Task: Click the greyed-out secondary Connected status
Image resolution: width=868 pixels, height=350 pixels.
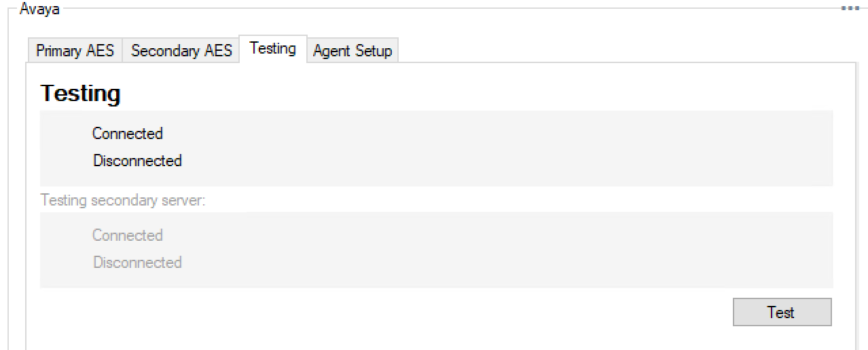Action: 128,235
